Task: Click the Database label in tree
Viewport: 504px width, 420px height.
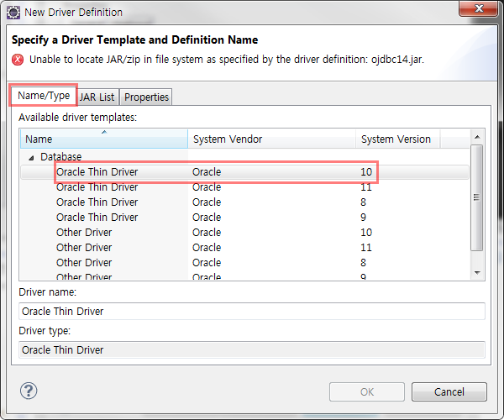Action: [61, 157]
